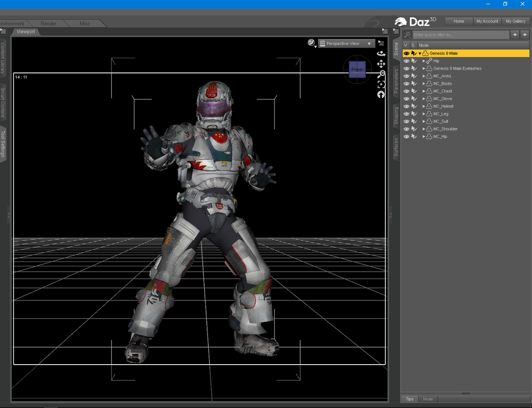Collapse the Genesis 8 Male tree
The image size is (532, 408).
tap(420, 54)
